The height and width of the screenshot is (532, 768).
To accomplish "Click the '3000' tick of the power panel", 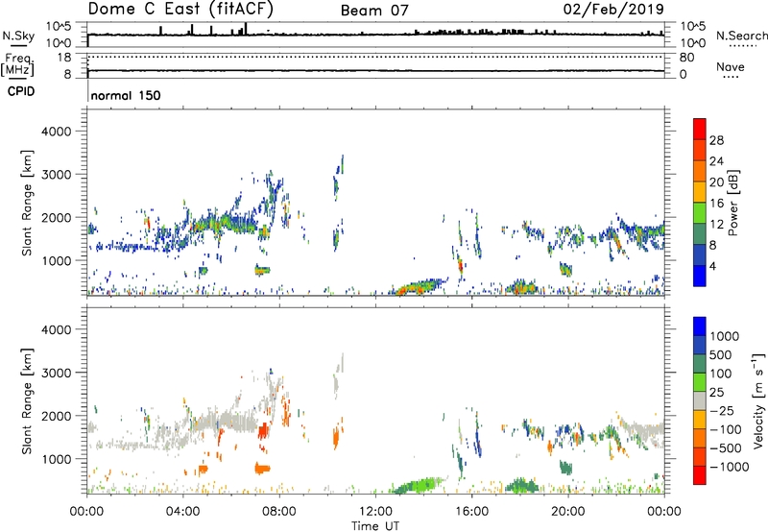I will [x=57, y=175].
